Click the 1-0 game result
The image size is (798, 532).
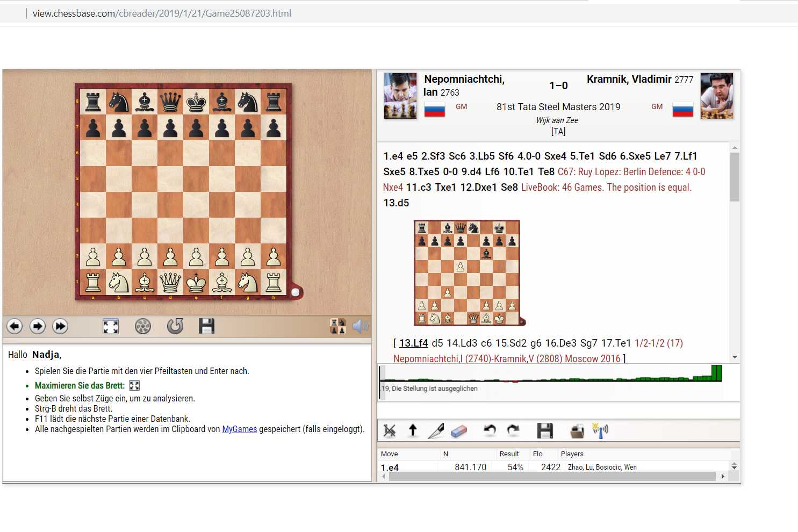558,85
